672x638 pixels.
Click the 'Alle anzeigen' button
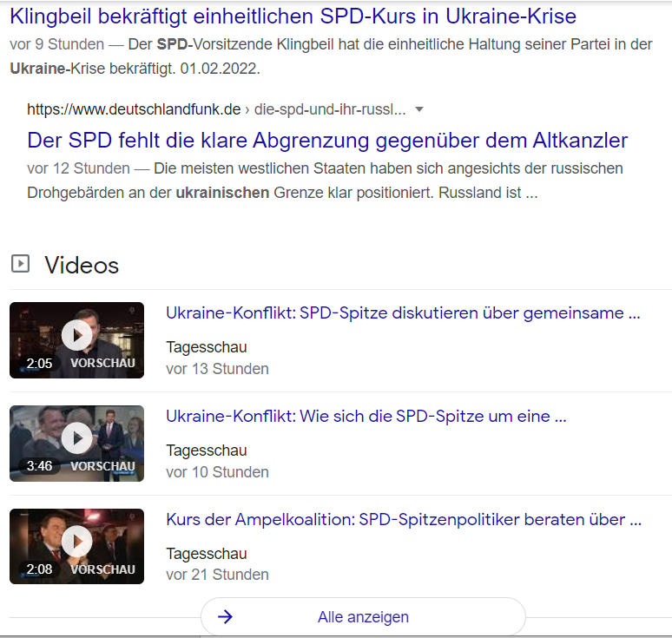(363, 617)
